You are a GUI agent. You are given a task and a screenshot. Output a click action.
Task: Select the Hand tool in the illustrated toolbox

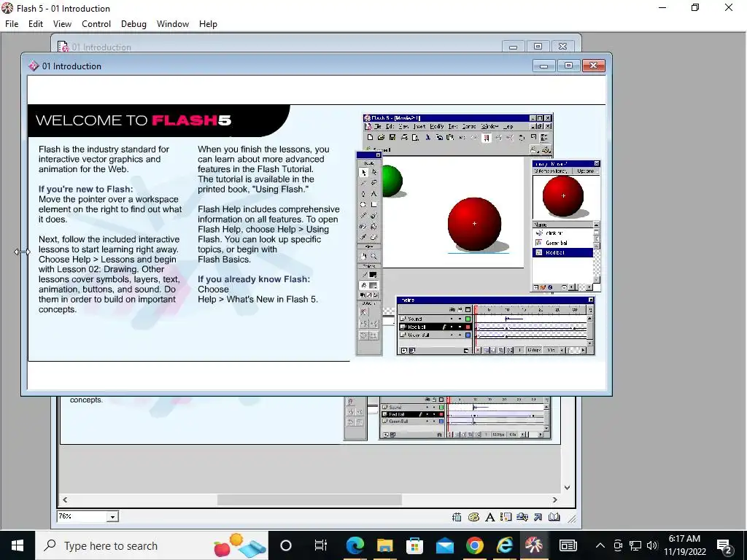pos(363,256)
